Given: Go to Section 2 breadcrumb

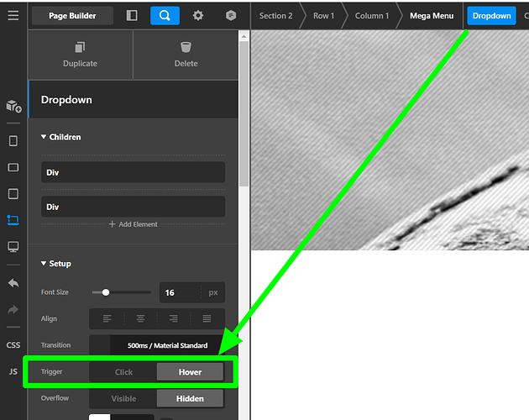Looking at the screenshot, I should (x=275, y=16).
